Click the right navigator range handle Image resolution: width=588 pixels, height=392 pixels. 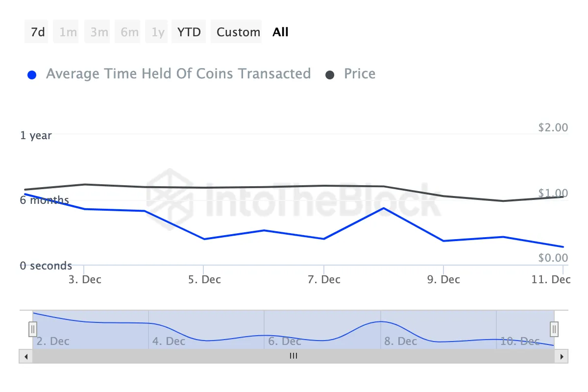554,328
